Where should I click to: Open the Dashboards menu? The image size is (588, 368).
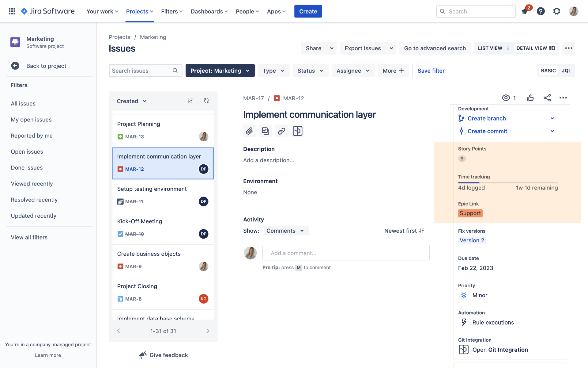pos(209,11)
